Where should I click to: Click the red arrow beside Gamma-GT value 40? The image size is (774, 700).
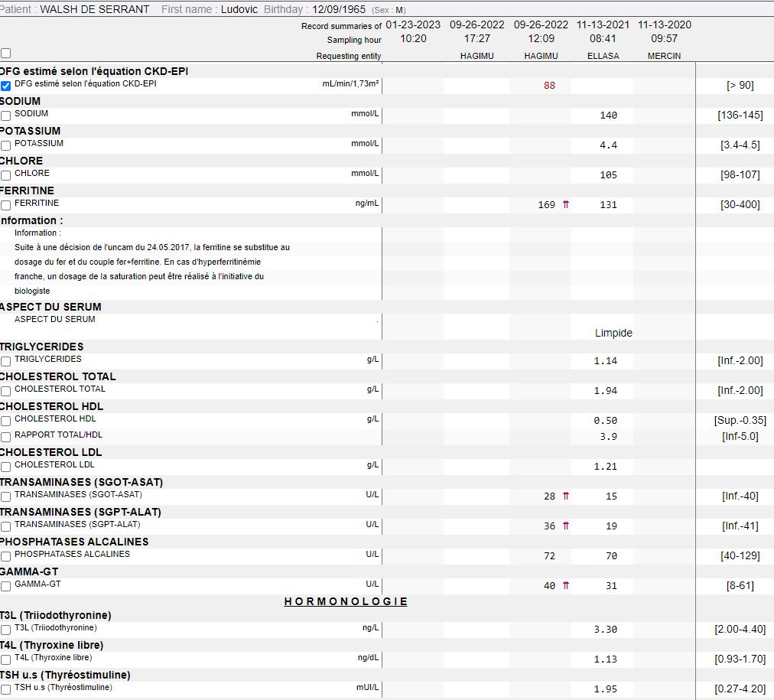pyautogui.click(x=566, y=585)
